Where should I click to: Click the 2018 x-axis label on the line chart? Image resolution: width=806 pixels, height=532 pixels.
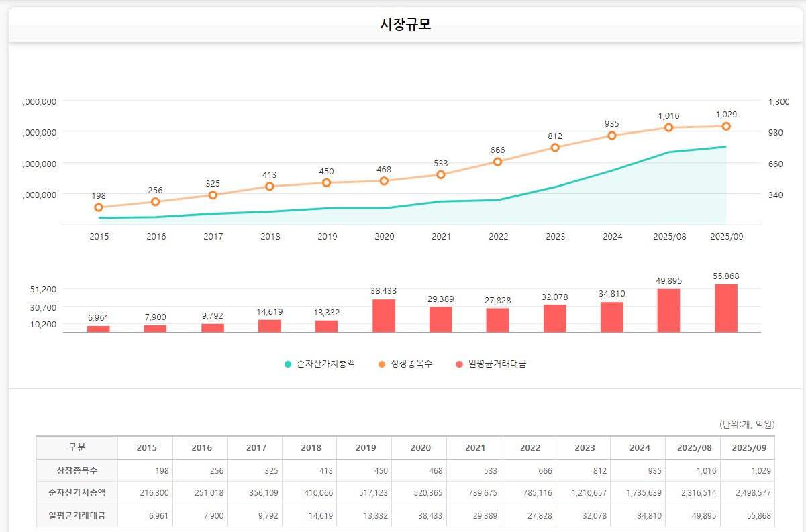(x=270, y=237)
